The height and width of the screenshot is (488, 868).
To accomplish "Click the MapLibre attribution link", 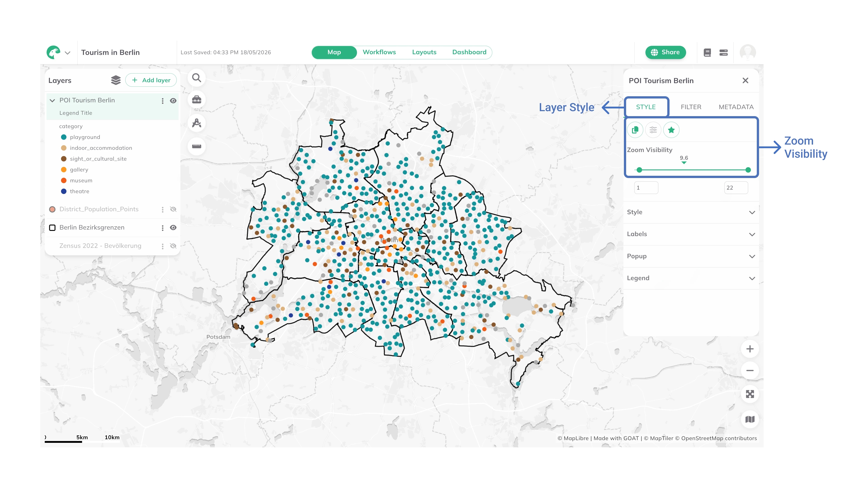I will (x=573, y=438).
